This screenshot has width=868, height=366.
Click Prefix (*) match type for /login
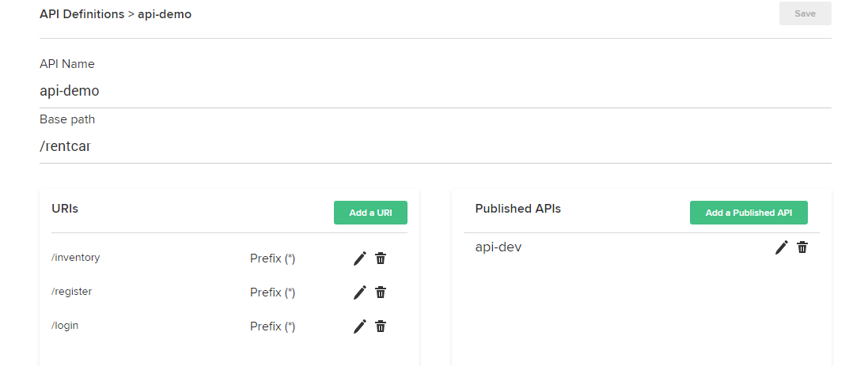[x=272, y=326]
